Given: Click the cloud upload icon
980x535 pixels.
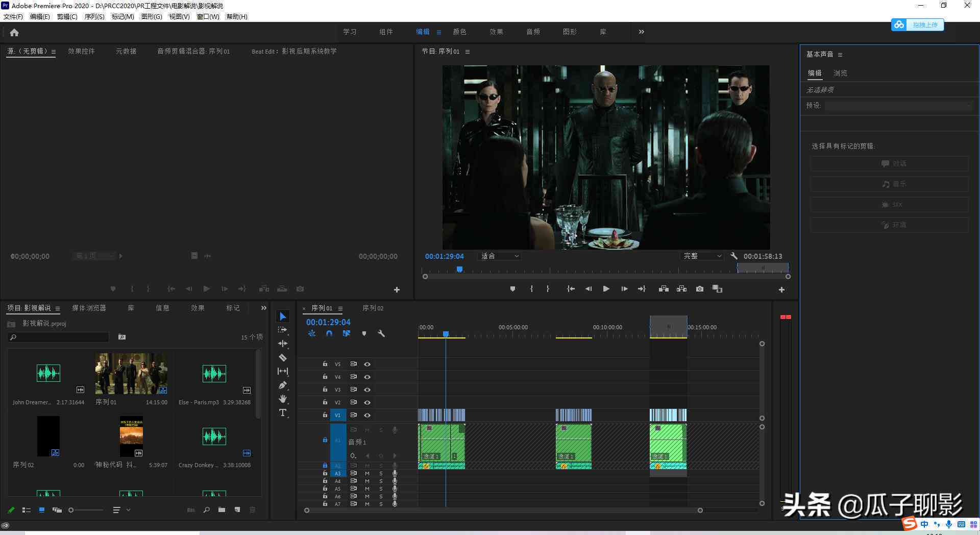Looking at the screenshot, I should pyautogui.click(x=899, y=25).
